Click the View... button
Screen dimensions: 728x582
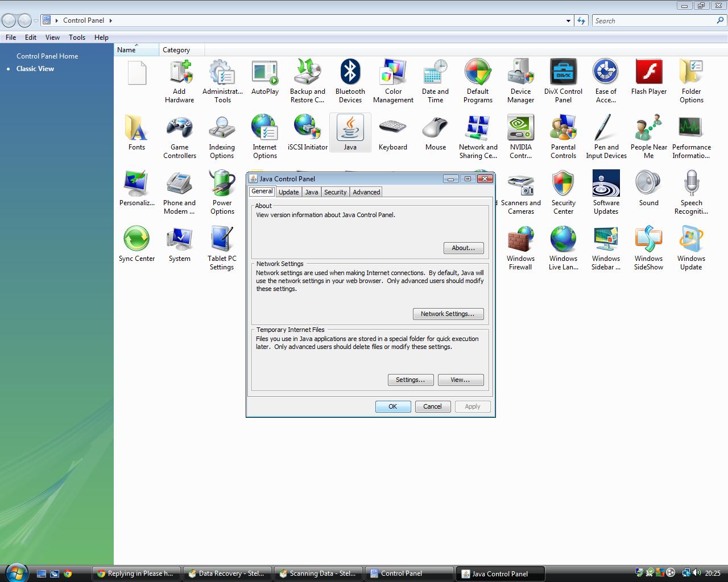461,380
